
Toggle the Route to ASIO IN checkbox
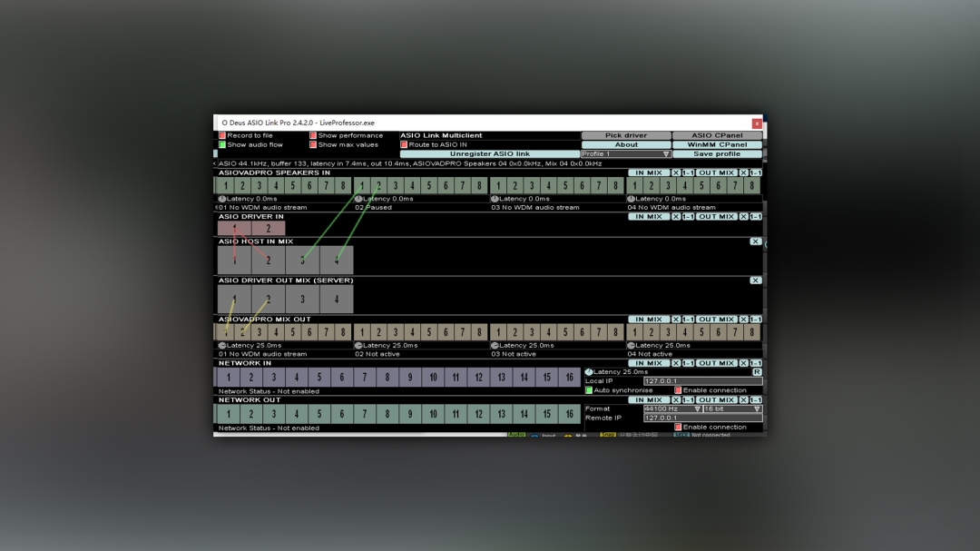404,144
